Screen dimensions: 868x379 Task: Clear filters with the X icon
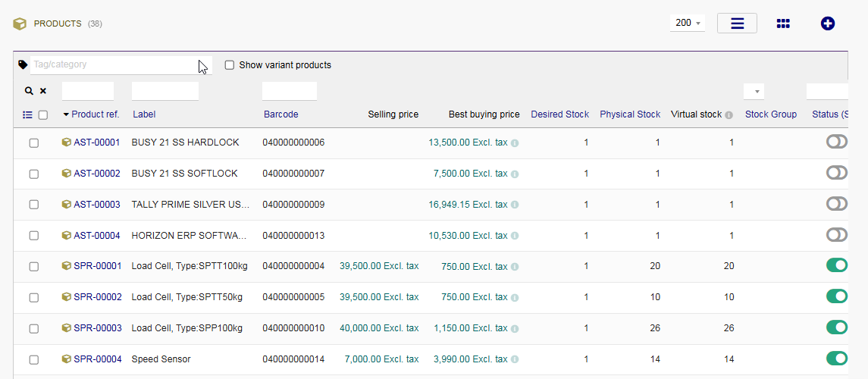(x=43, y=91)
